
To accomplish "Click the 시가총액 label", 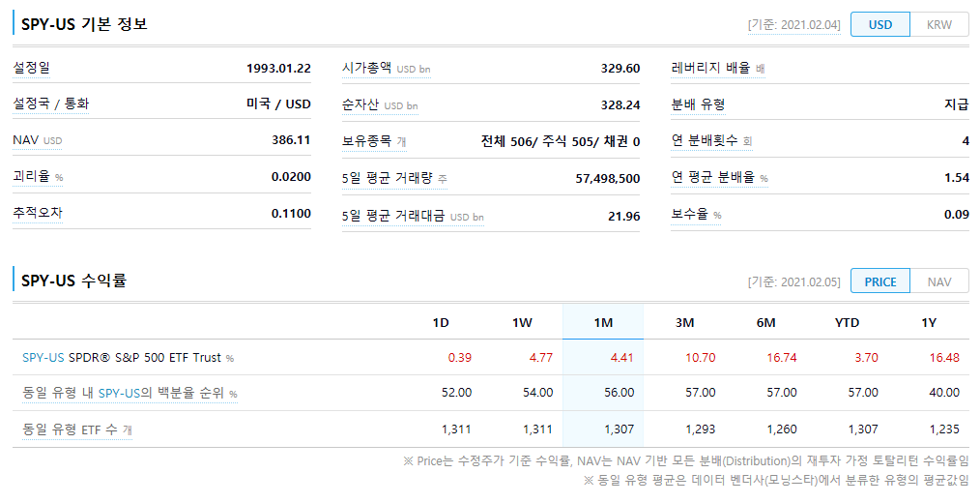I will pos(386,68).
